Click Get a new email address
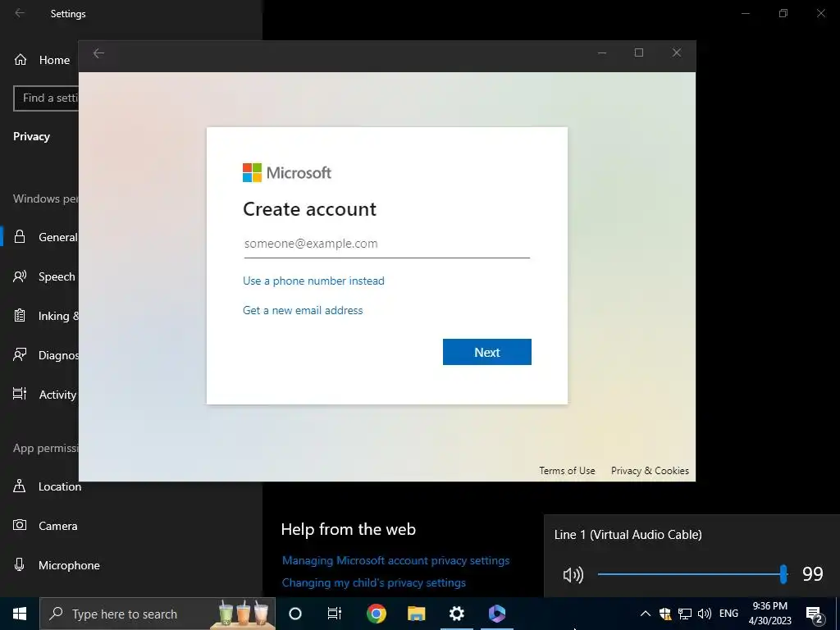Viewport: 840px width, 630px height. 303,310
